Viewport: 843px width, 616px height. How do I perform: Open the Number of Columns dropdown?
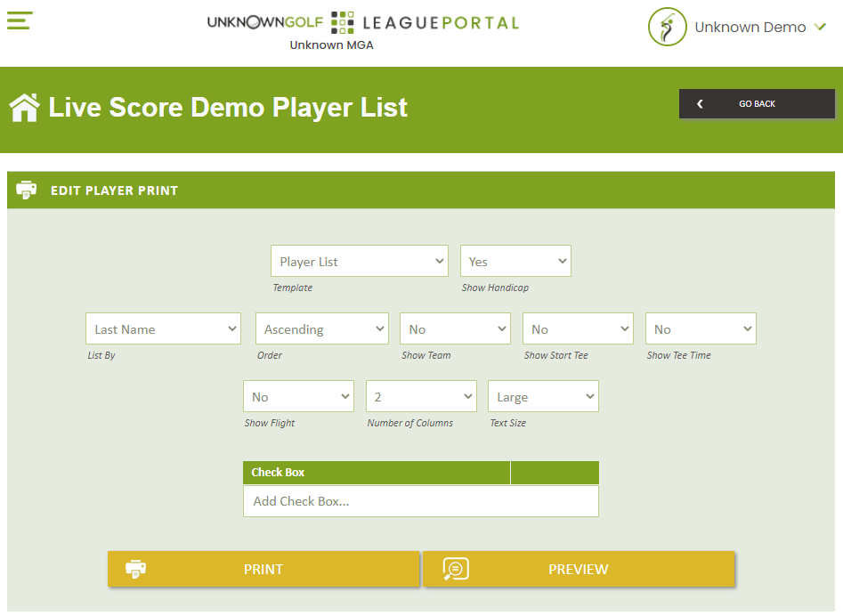pyautogui.click(x=421, y=397)
